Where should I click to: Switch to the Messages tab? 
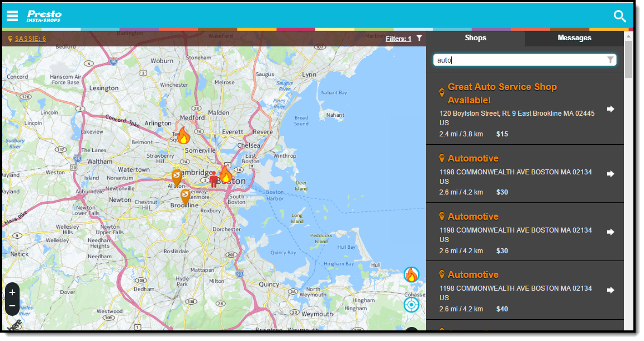(574, 38)
